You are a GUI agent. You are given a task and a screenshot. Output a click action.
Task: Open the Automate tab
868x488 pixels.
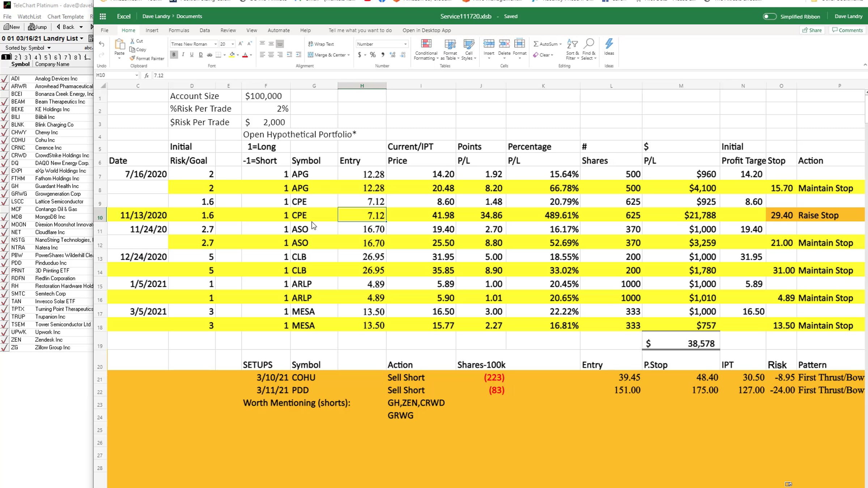(278, 30)
